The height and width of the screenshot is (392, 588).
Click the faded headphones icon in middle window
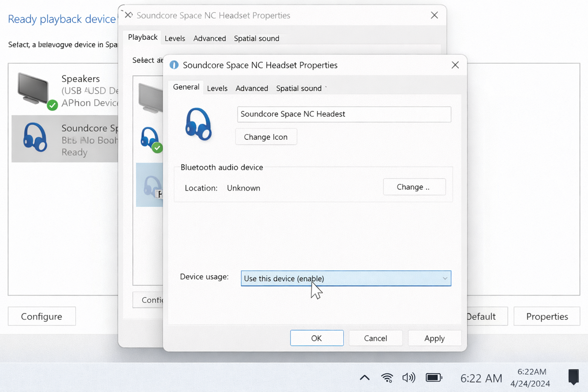coord(153,186)
